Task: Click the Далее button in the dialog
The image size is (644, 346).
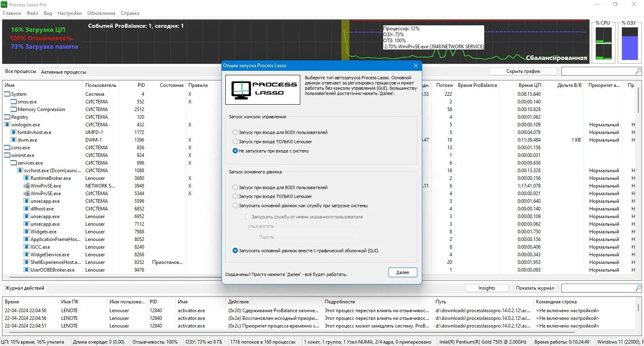Action: tap(402, 272)
